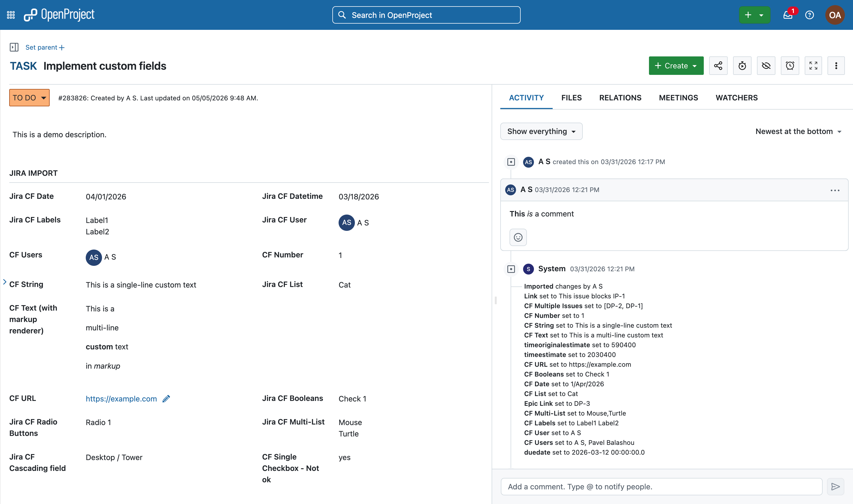Screen dimensions: 853x504
Task: Grab the split pane resize handle
Action: pyautogui.click(x=496, y=300)
